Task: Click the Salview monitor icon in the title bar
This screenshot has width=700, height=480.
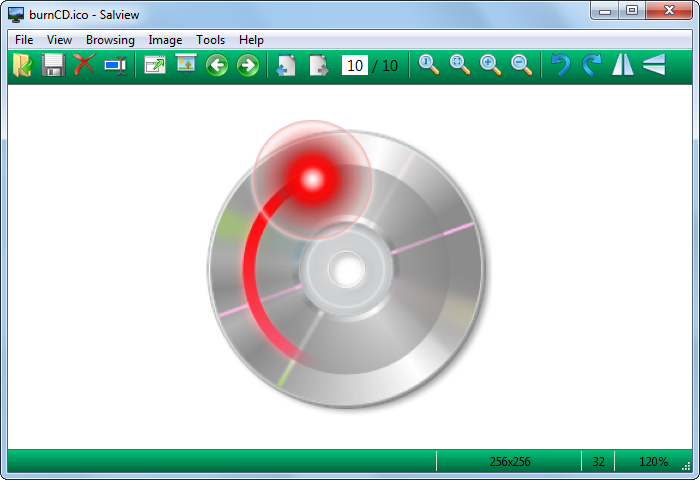Action: [16, 15]
